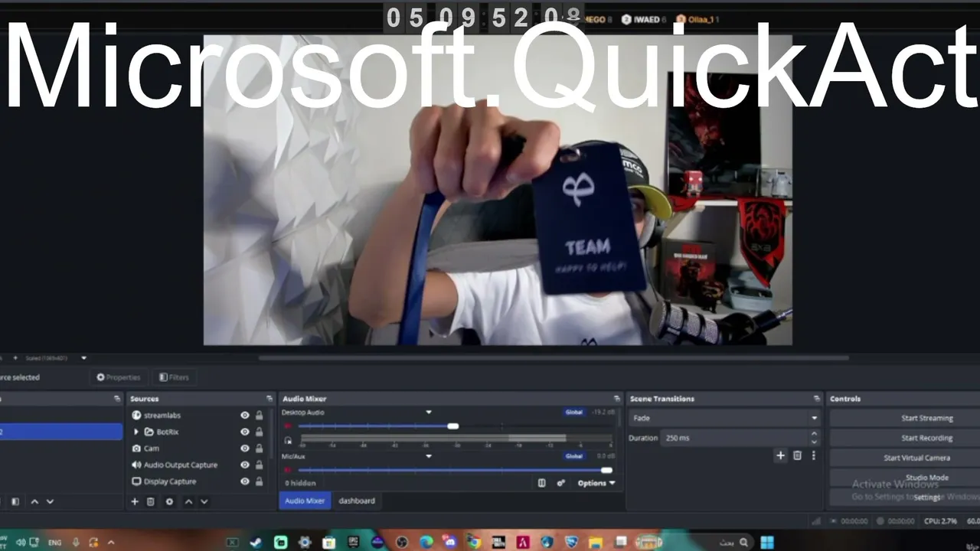Move the scene up in the Scenes toolbar
Screen dimensions: 980x551
point(34,502)
